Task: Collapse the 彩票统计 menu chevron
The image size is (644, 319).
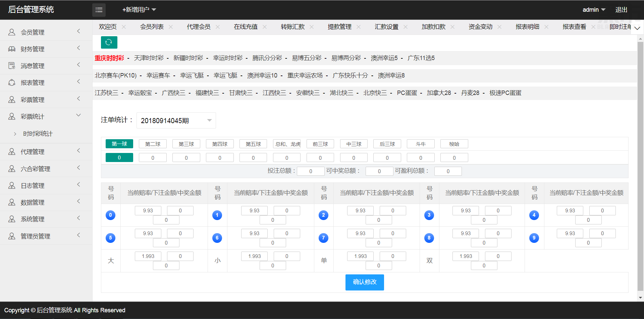Action: pyautogui.click(x=79, y=115)
